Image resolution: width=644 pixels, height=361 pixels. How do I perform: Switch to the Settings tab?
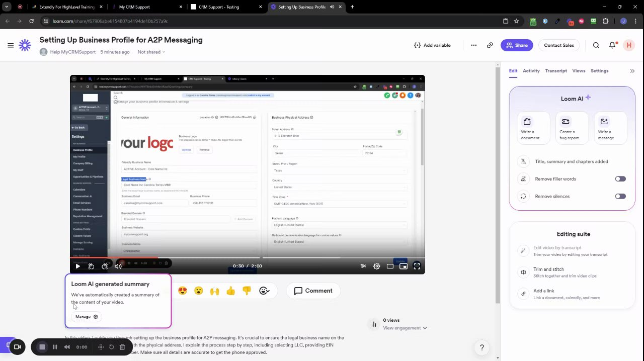point(600,71)
